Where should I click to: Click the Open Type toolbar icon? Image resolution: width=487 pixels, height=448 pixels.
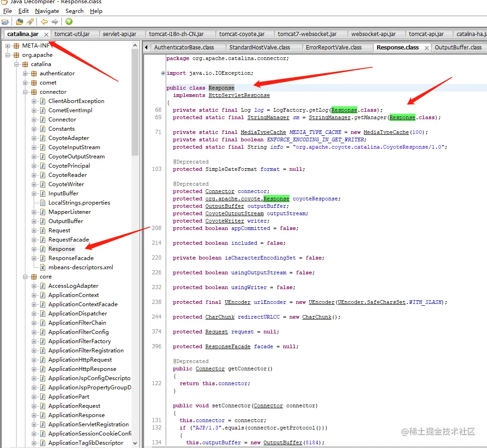click(19, 22)
